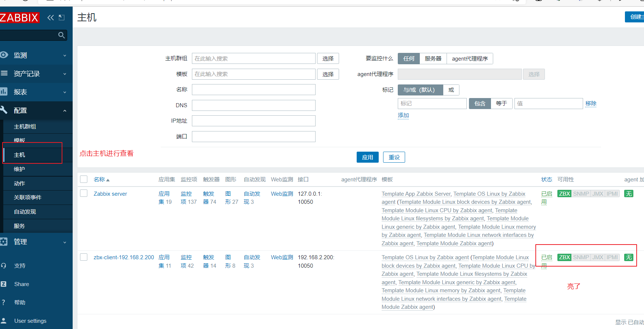The width and height of the screenshot is (644, 329).
Task: Click IPMI badge in Zabbix server row
Action: 612,194
